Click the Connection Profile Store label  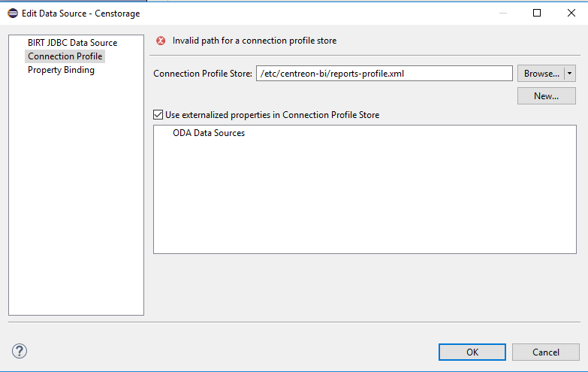202,74
